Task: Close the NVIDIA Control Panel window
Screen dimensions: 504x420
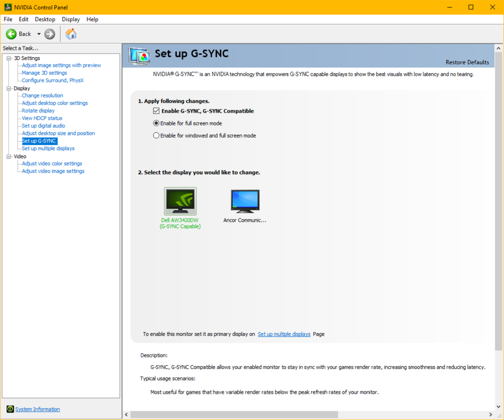Action: (492, 7)
